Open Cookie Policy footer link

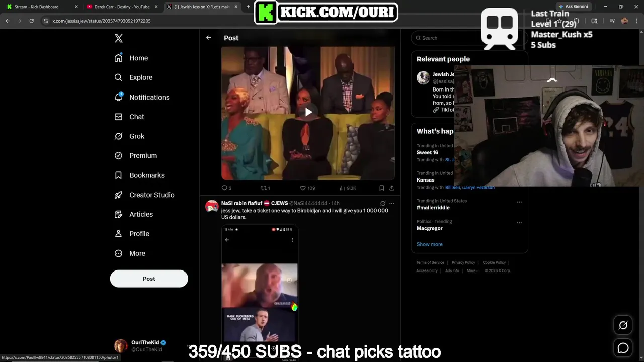tap(494, 262)
